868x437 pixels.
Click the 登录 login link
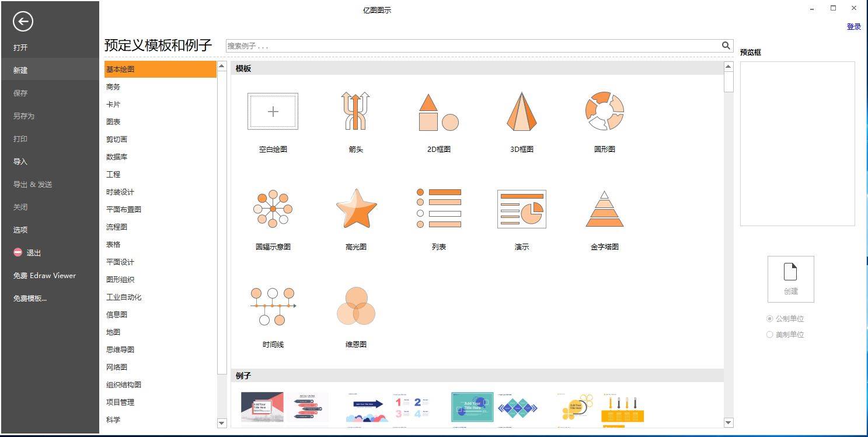(x=853, y=27)
